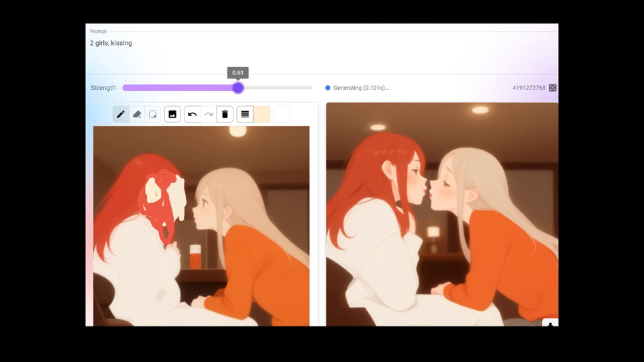The height and width of the screenshot is (362, 644).
Task: Click the drawing canvas image
Action: pyautogui.click(x=201, y=226)
